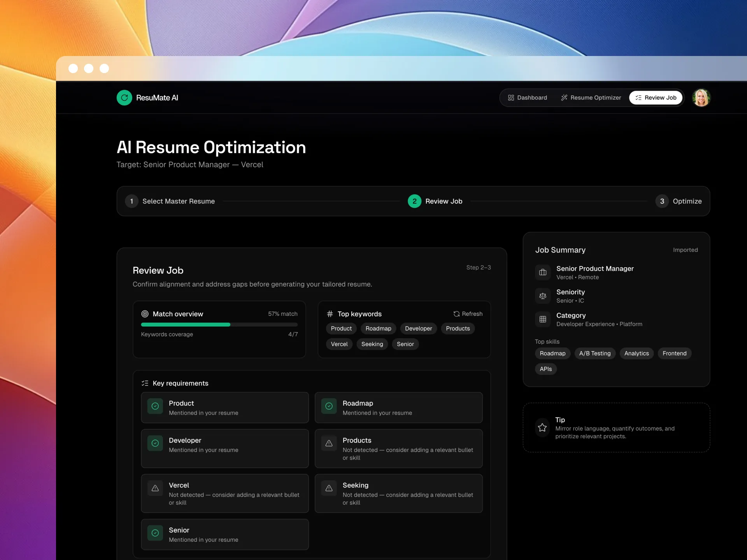Click the Seniority scale icon

pos(543,296)
